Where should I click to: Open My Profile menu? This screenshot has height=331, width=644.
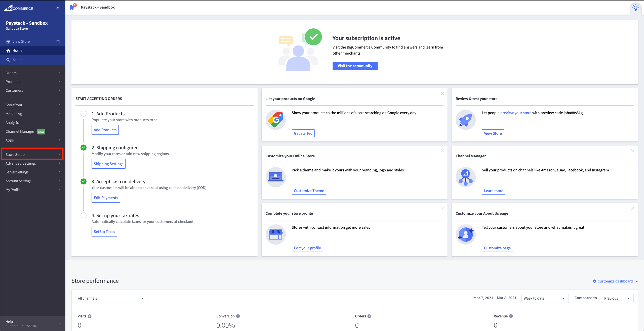(33, 190)
